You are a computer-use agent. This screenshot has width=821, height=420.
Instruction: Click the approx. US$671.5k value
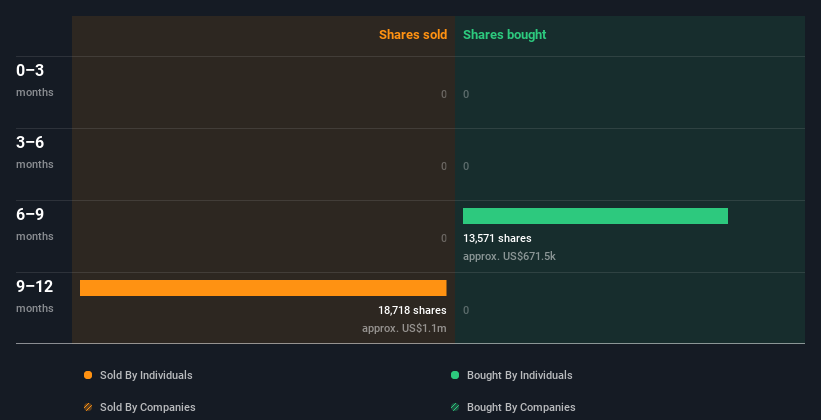click(x=509, y=257)
